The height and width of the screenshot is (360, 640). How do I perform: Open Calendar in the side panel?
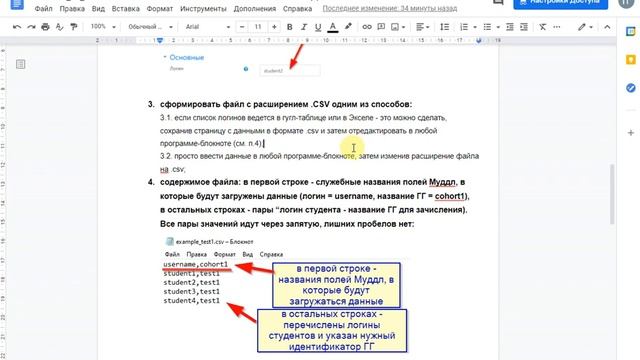pyautogui.click(x=631, y=32)
